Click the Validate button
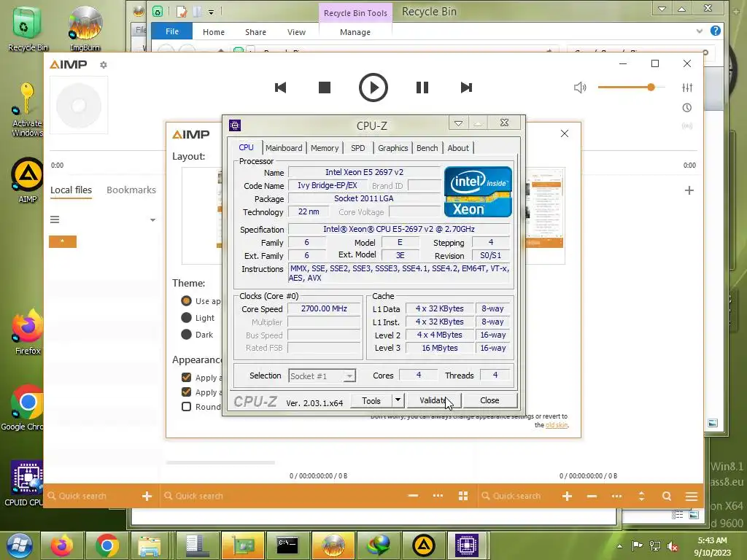This screenshot has height=560, width=747. click(434, 401)
